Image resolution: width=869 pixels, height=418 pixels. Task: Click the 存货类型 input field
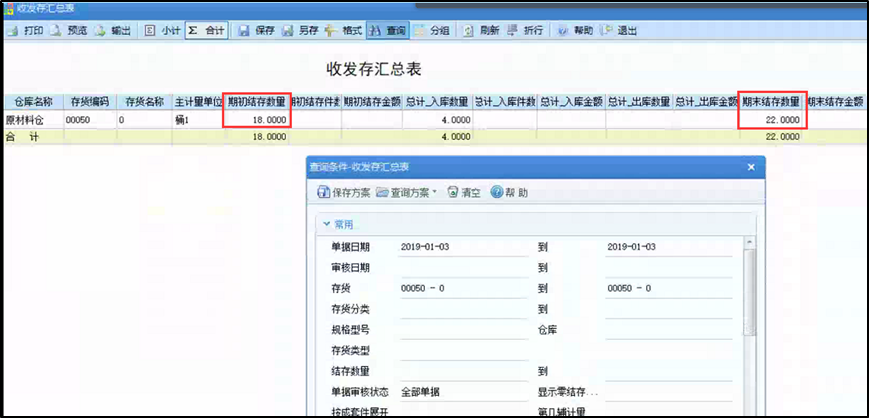click(x=463, y=351)
